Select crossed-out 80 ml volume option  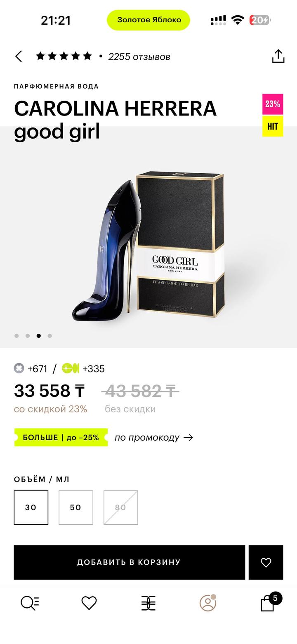coord(121,507)
